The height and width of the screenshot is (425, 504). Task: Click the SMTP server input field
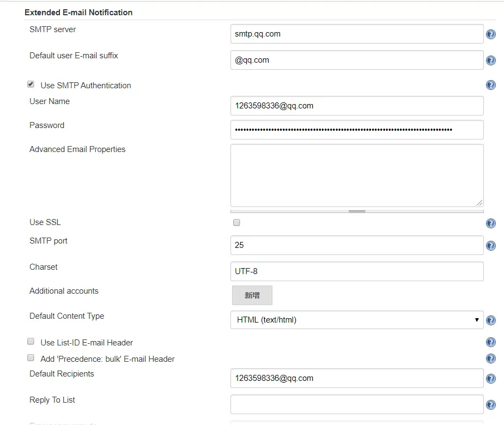pos(356,34)
